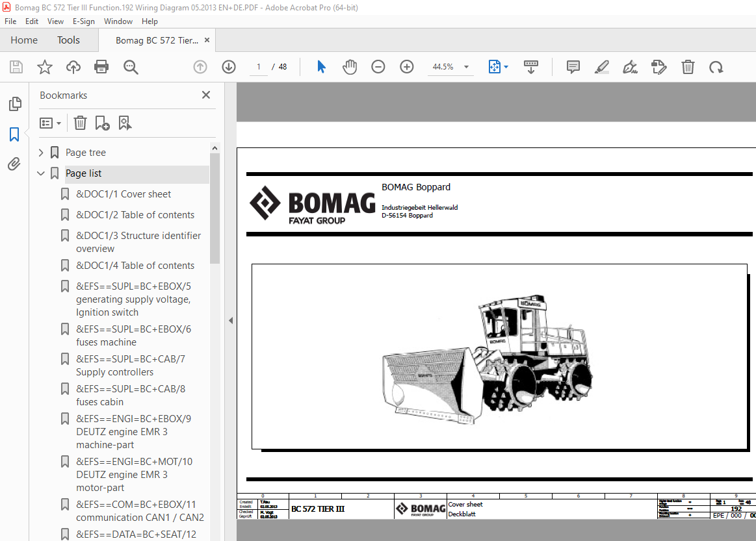Screen dimensions: 756x541
Task: Click bookmarks panel scroll up arrow
Action: (215, 148)
